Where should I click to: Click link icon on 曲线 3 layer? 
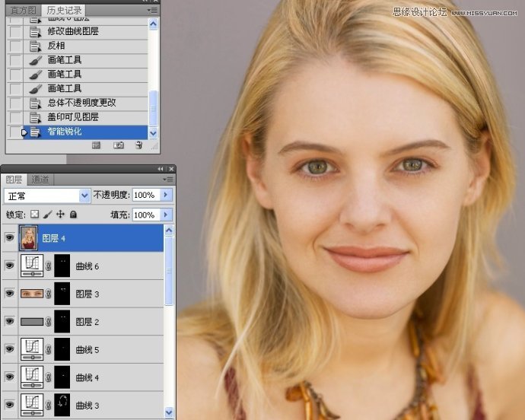tap(49, 405)
